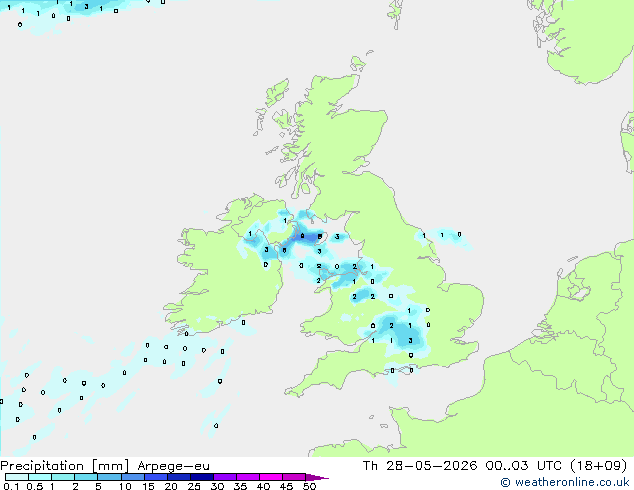The height and width of the screenshot is (490, 634).
Task: Click the weatheronline.co.uk copyright link
Action: pyautogui.click(x=565, y=482)
